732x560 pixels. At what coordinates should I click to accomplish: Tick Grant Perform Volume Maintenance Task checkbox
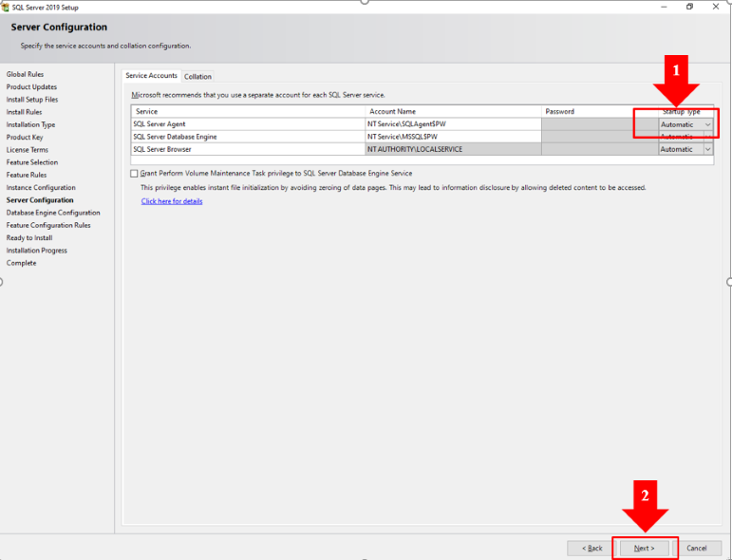tap(134, 173)
